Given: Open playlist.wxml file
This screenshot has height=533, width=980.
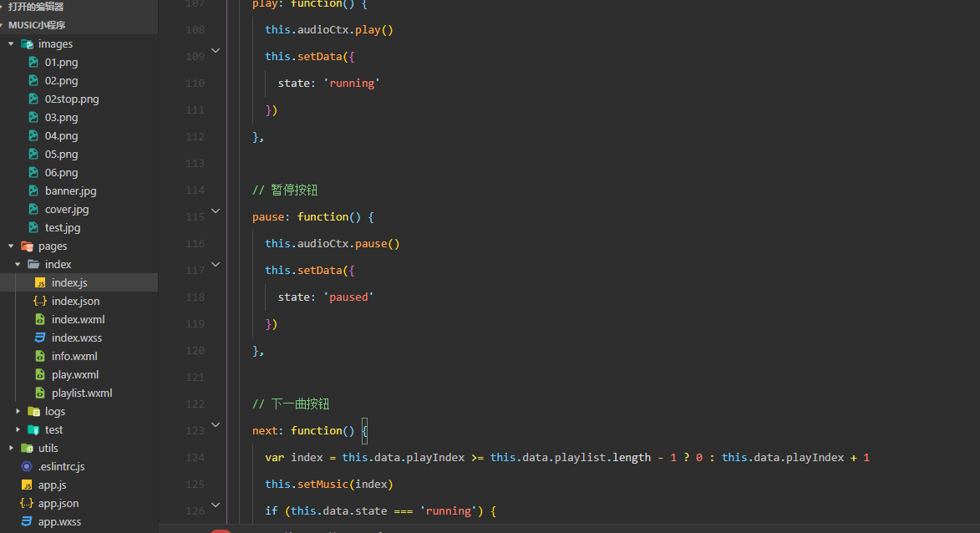Looking at the screenshot, I should [x=82, y=393].
